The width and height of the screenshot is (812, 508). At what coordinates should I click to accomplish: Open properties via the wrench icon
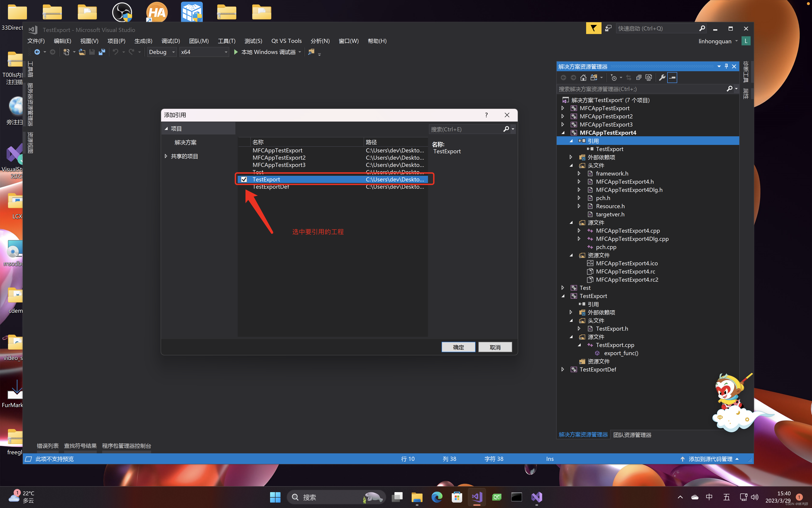tap(662, 78)
